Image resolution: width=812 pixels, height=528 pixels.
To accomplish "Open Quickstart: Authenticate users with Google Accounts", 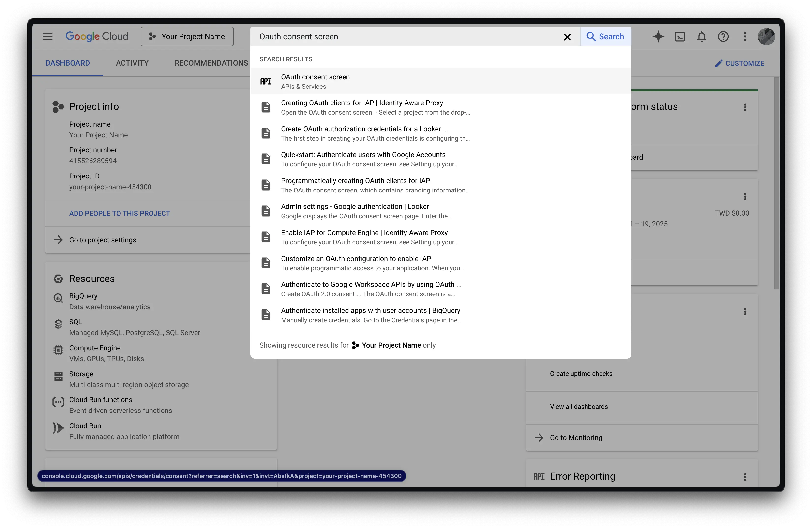I will click(x=440, y=159).
